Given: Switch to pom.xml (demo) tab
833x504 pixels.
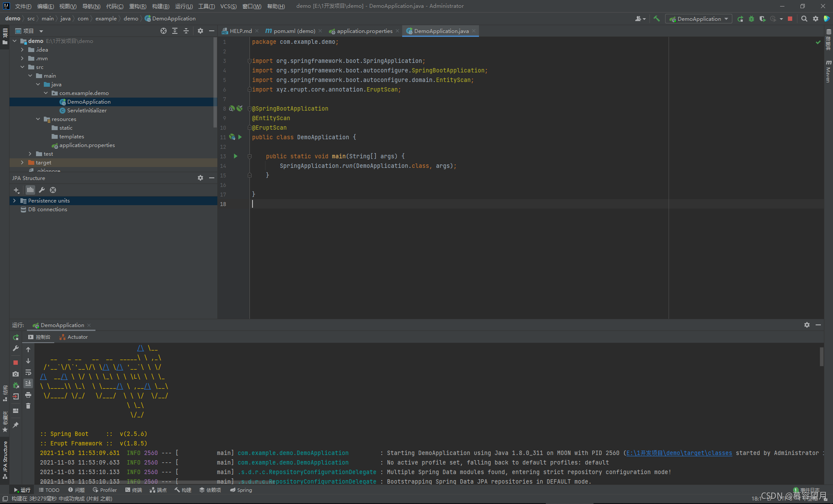Looking at the screenshot, I should [294, 31].
